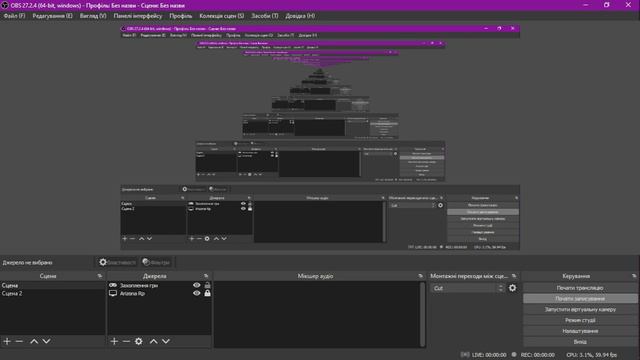Click the recursive preview canvas
Image resolution: width=640 pixels, height=360 pixels.
(x=320, y=137)
